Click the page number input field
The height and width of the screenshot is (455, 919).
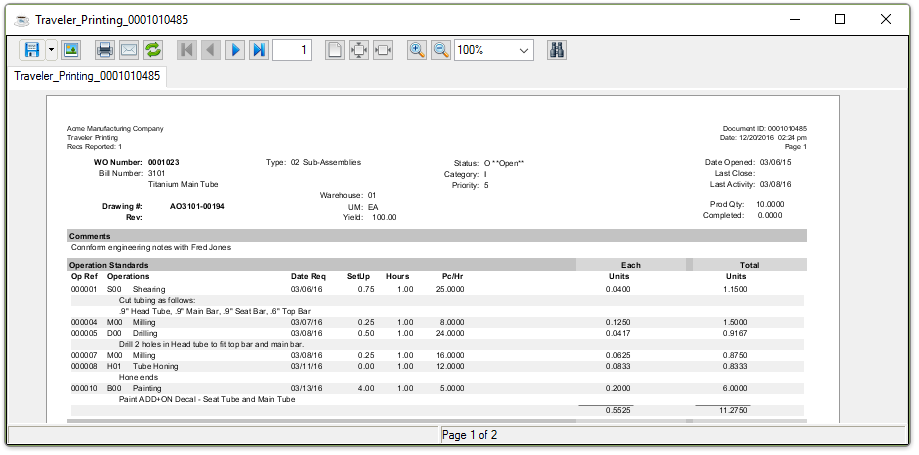[292, 49]
